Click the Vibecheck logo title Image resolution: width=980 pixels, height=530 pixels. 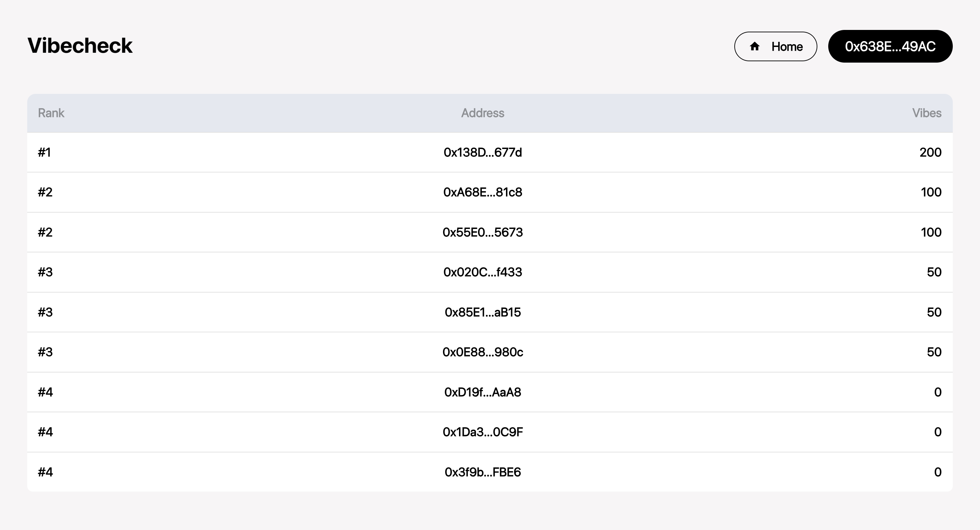tap(80, 46)
